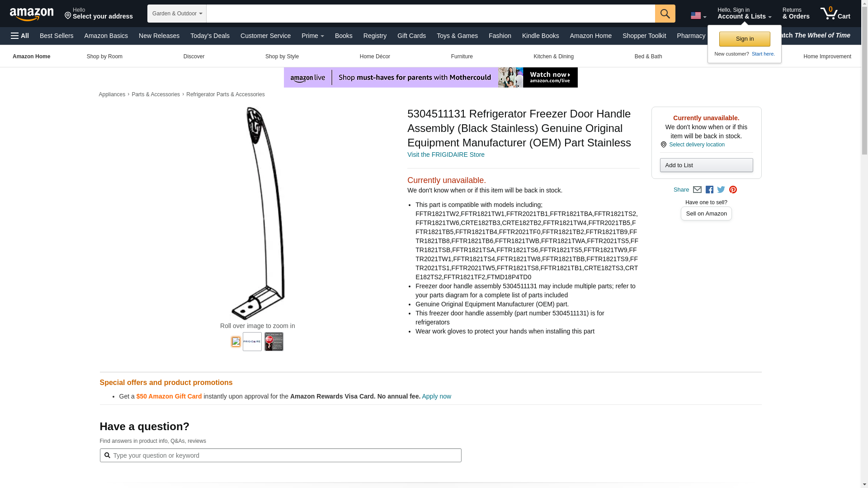Screen dimensions: 868x488
Task: Open the All hamburger menu
Action: [20, 36]
